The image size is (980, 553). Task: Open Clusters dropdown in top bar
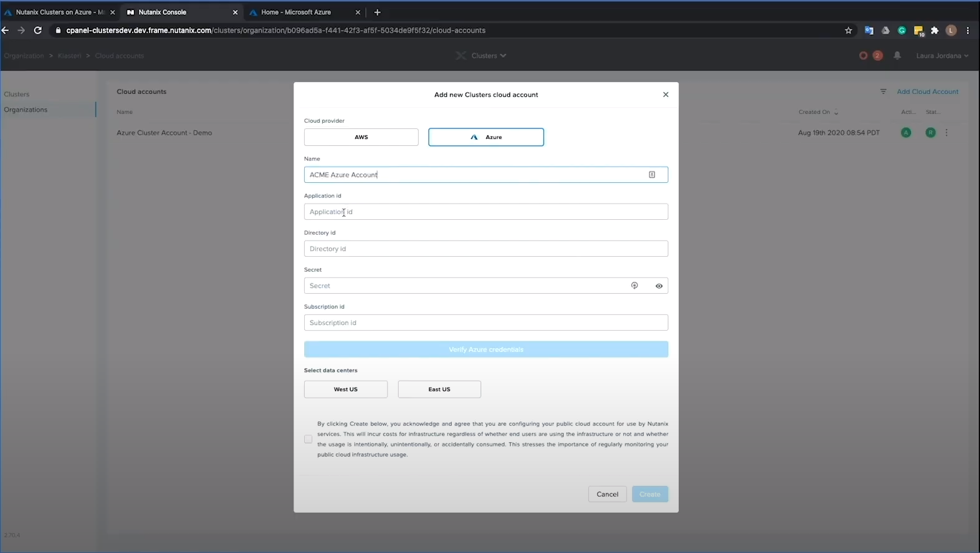pos(489,56)
